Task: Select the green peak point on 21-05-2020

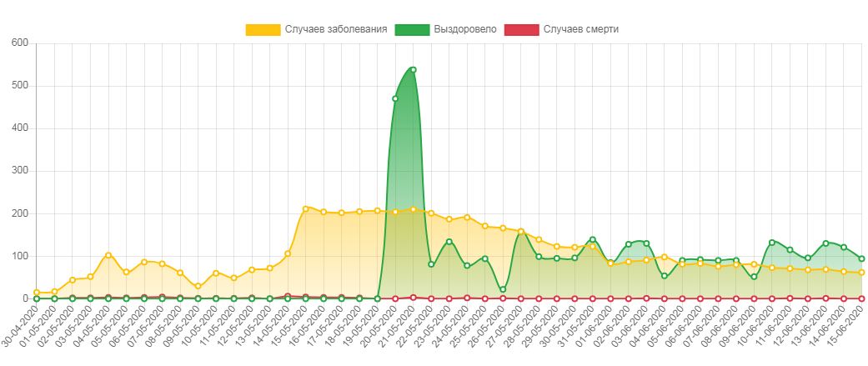Action: click(x=413, y=70)
